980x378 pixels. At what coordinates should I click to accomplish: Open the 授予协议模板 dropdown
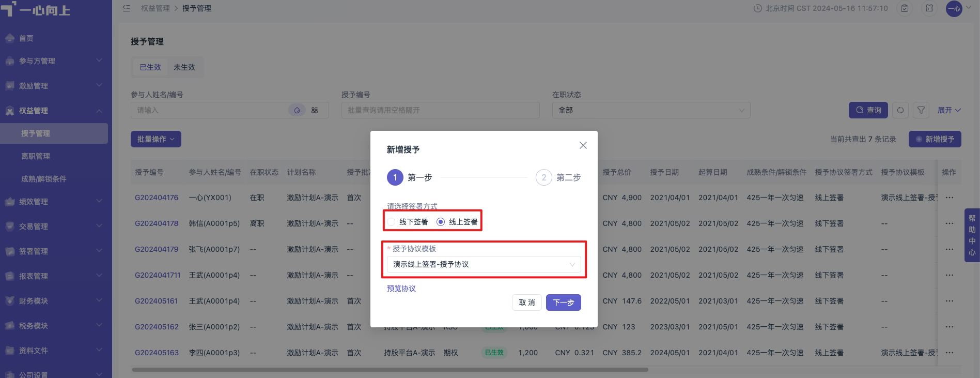point(484,264)
